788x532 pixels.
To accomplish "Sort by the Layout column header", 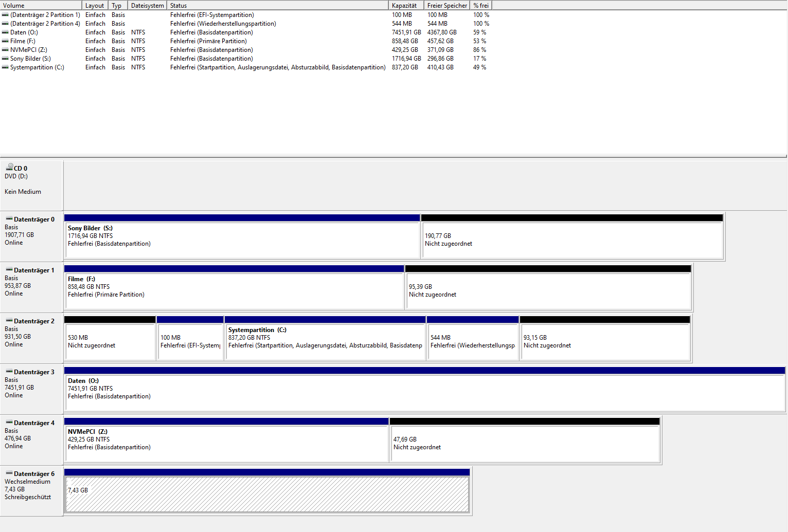I will coord(96,5).
